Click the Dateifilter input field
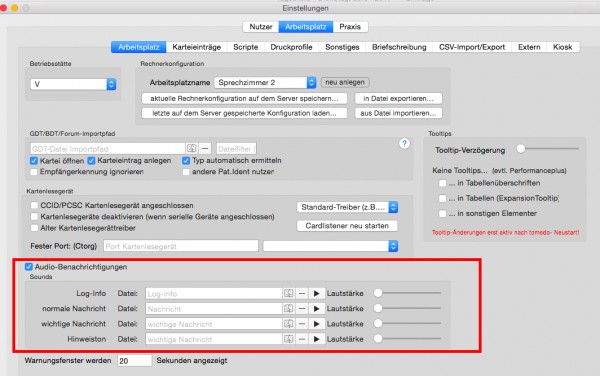 (236, 148)
